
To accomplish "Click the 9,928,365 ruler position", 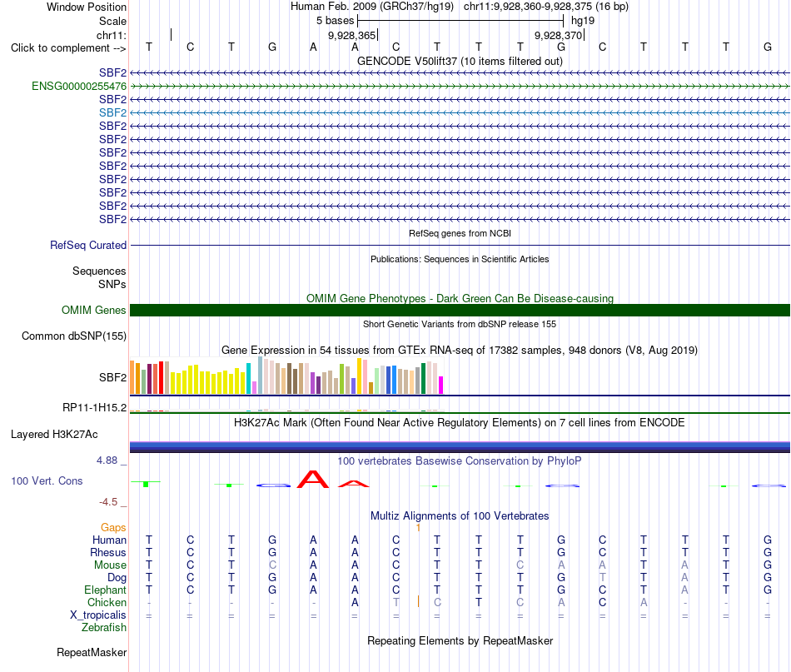I will pyautogui.click(x=351, y=35).
